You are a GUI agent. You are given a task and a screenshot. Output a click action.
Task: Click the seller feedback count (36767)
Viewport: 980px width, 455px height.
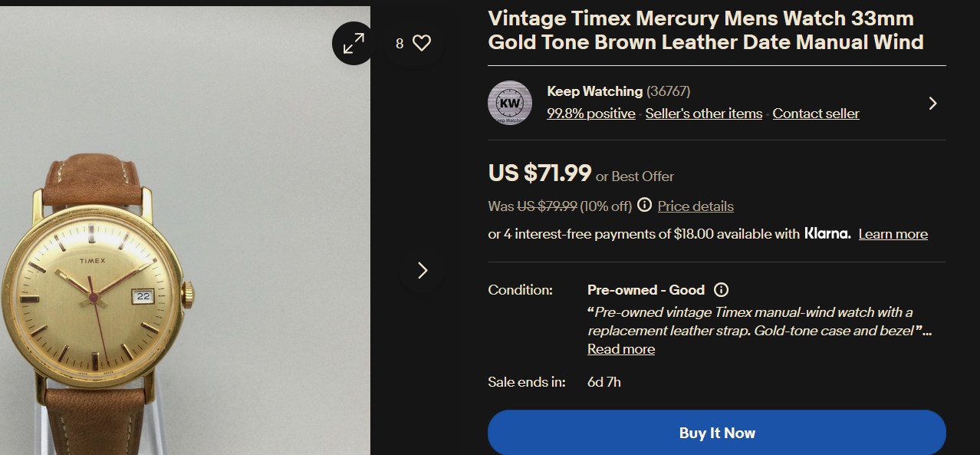tap(668, 91)
